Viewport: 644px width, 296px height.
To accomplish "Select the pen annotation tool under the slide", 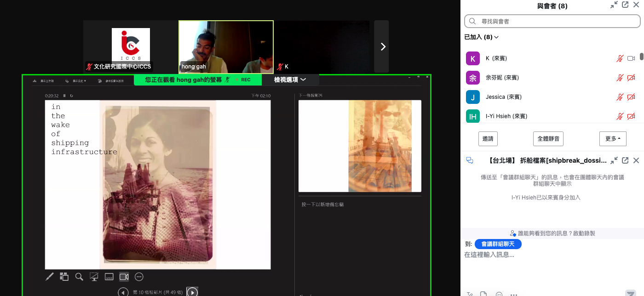I will (x=50, y=277).
